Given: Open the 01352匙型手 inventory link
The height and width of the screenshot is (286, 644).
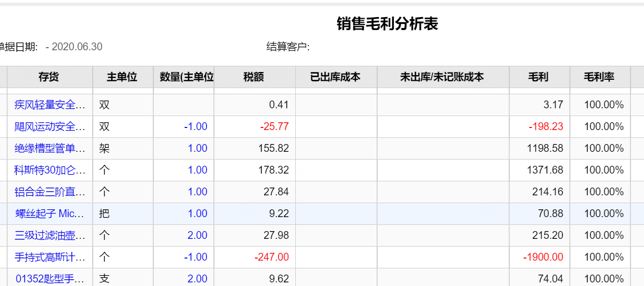Looking at the screenshot, I should [50, 279].
